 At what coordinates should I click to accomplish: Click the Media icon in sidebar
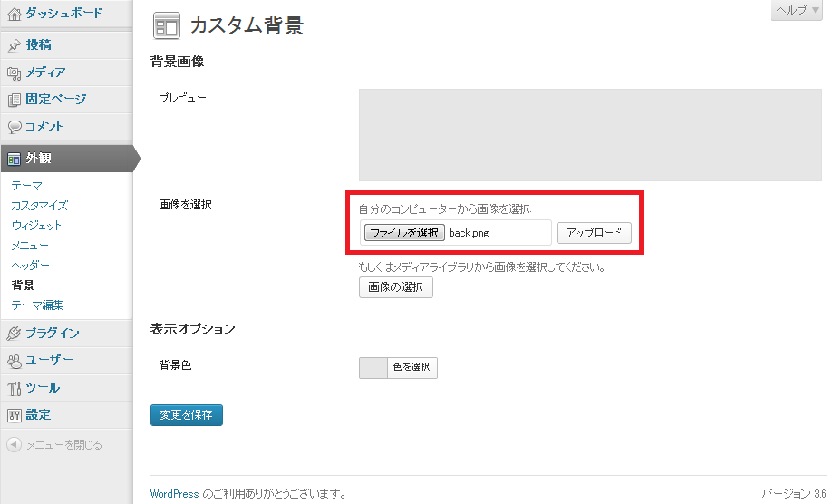point(14,73)
